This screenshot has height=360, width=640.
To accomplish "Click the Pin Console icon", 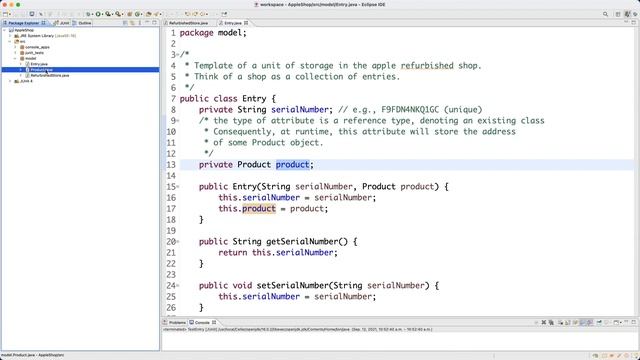I will tap(599, 322).
